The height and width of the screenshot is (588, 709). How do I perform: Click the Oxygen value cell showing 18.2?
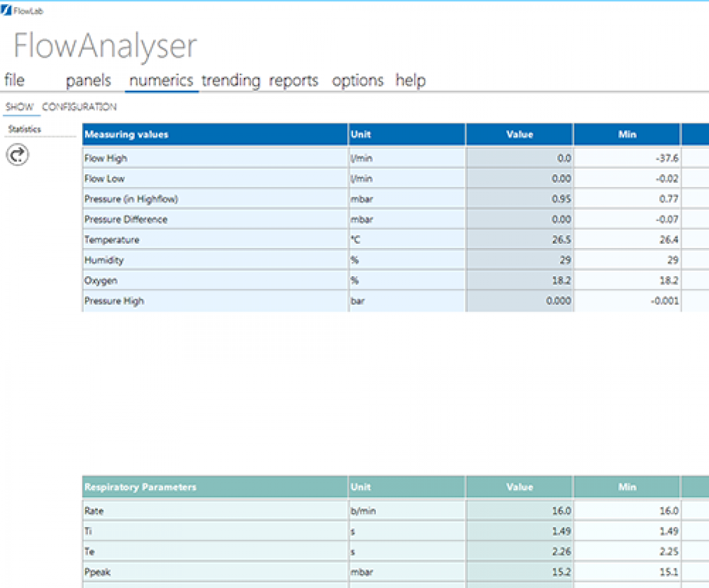pos(520,280)
